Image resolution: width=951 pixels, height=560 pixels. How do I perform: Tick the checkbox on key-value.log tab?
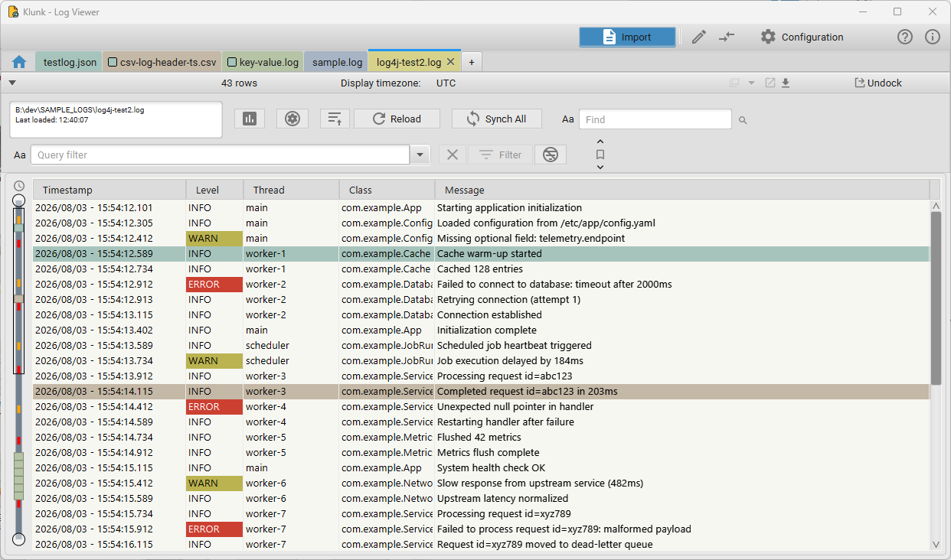point(232,63)
